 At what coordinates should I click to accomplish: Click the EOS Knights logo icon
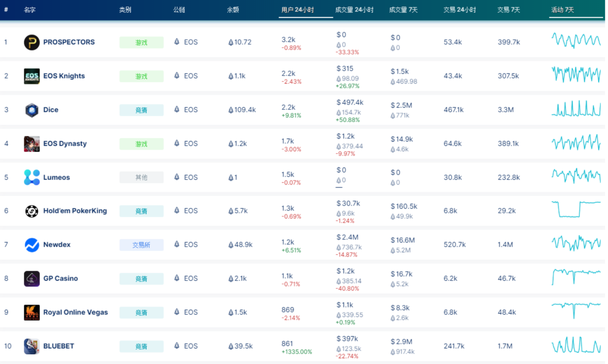point(32,76)
